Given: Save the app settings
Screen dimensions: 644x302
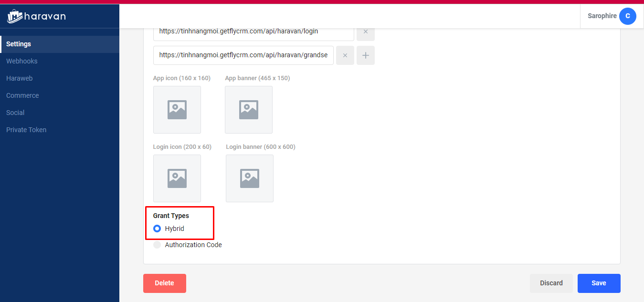Looking at the screenshot, I should coord(599,283).
